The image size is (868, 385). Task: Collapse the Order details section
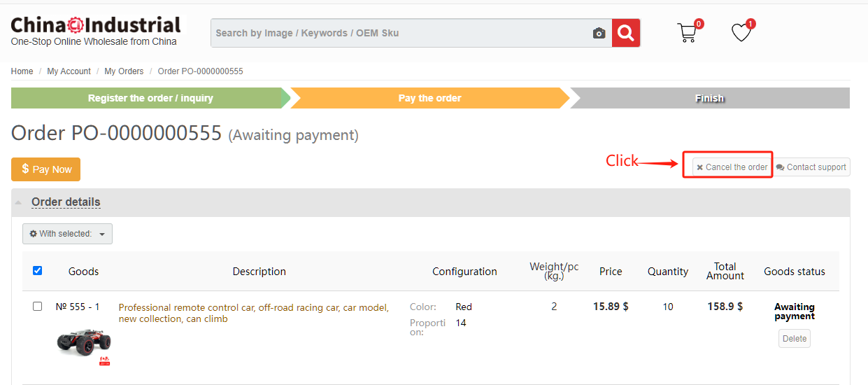click(x=66, y=202)
